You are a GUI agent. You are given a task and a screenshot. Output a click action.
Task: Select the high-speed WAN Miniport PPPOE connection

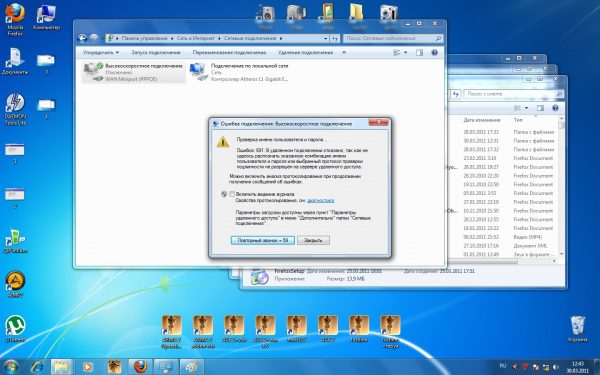tap(134, 72)
